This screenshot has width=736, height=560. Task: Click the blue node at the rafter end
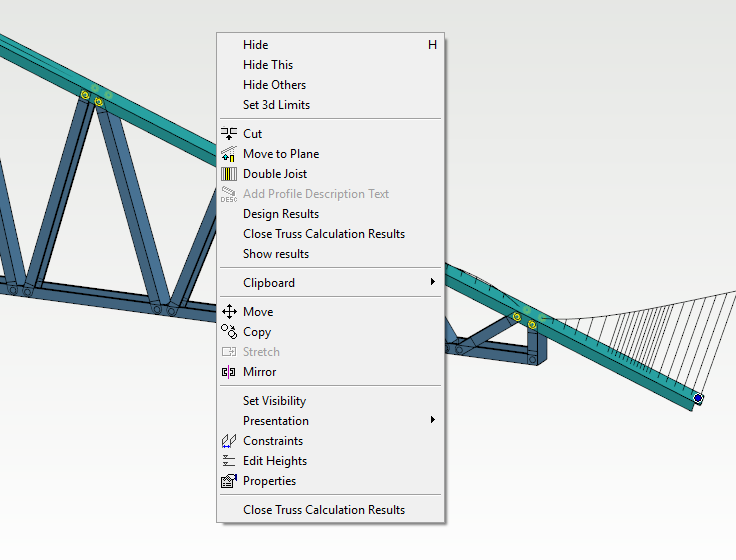(698, 399)
